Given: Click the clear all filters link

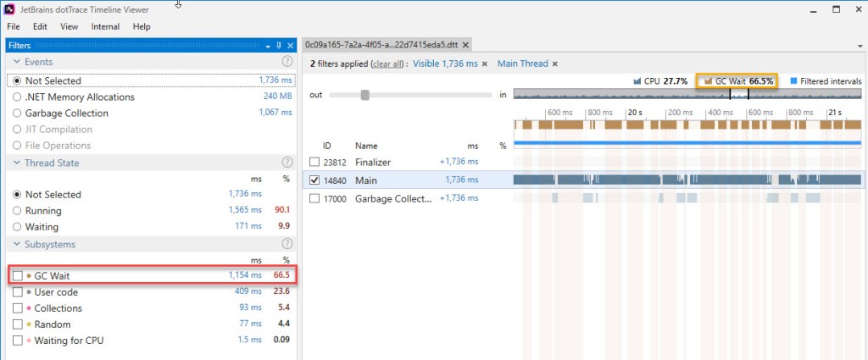Looking at the screenshot, I should 388,64.
